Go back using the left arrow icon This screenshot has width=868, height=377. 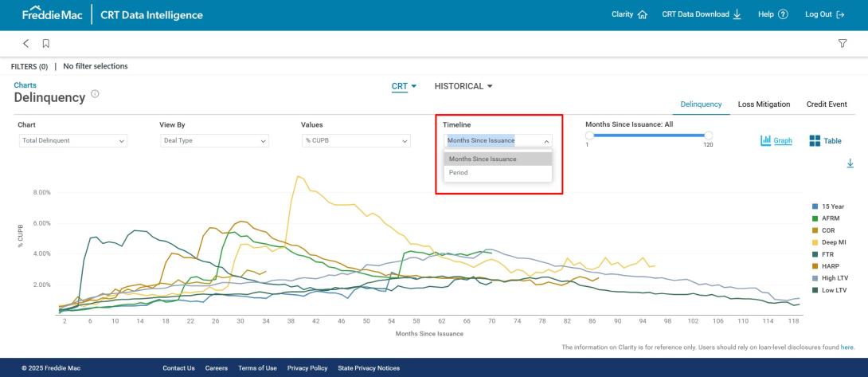pos(25,43)
